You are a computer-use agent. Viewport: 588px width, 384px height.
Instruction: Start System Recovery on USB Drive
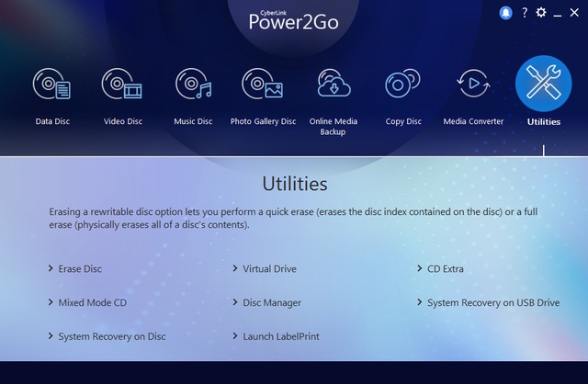coord(492,302)
